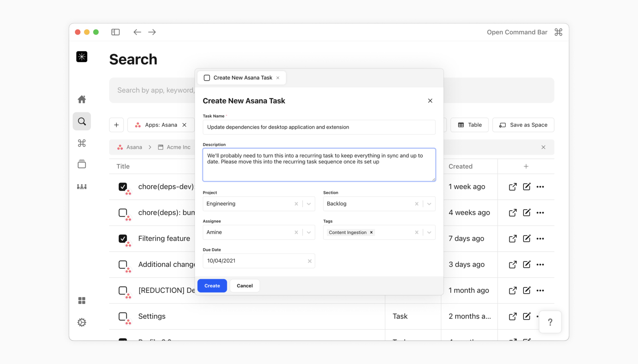Go back with the left arrow
638x364 pixels.
(x=137, y=32)
